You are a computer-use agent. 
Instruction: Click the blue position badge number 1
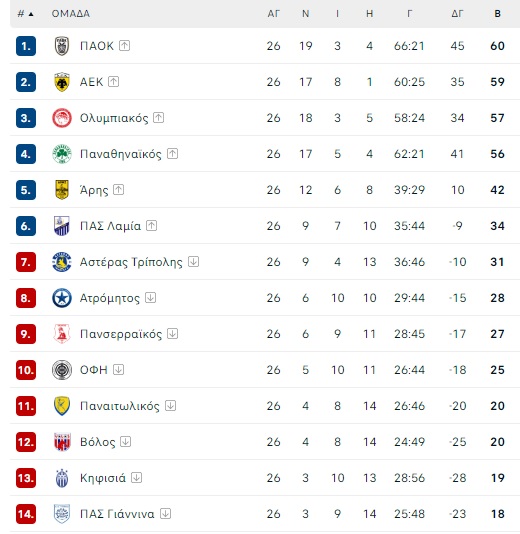(26, 46)
